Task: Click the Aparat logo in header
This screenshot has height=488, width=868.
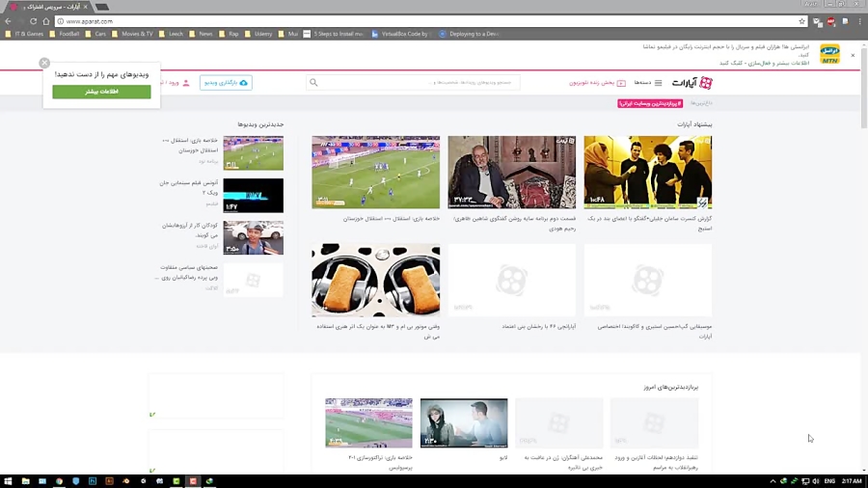Action: (692, 83)
